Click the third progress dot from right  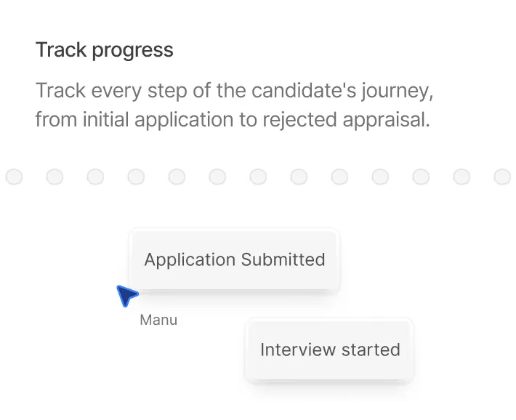point(421,177)
